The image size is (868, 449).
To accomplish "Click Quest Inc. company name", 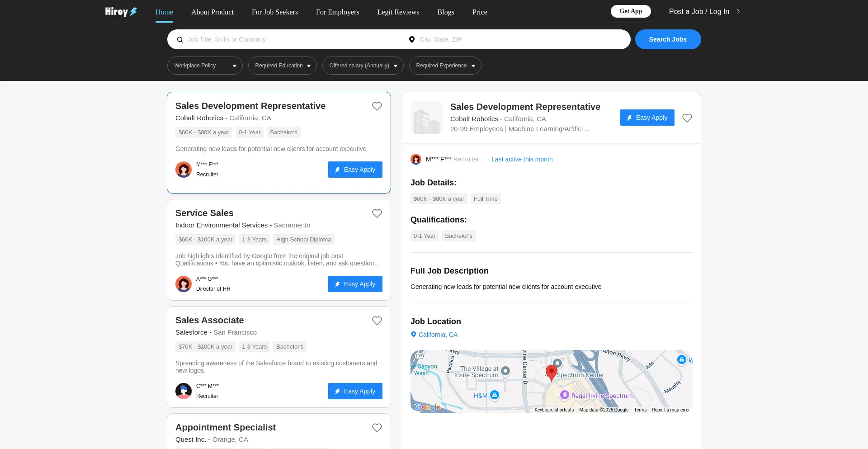I will pos(191,440).
